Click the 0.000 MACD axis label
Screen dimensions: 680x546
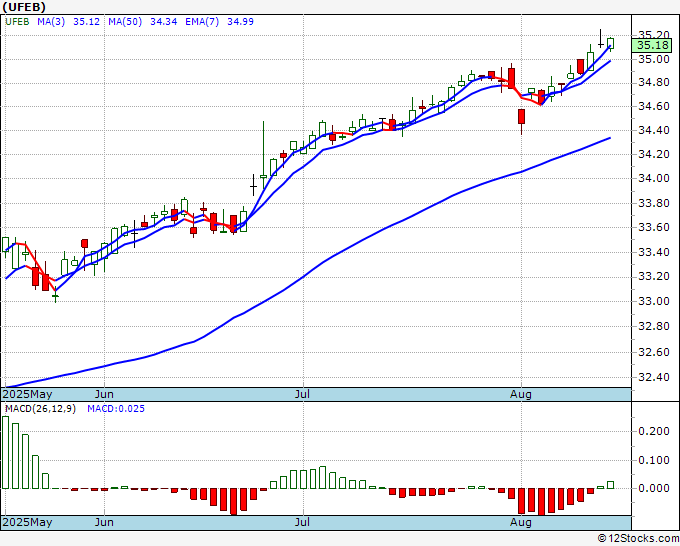click(x=654, y=488)
